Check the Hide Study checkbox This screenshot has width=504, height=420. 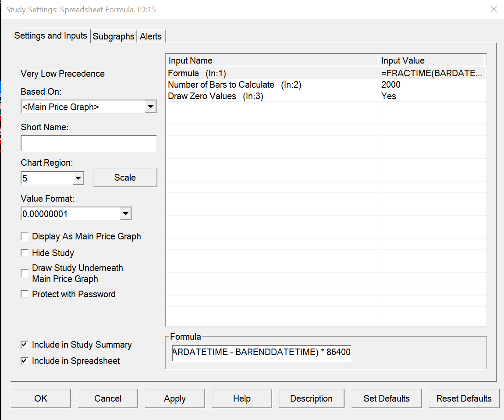tap(25, 253)
